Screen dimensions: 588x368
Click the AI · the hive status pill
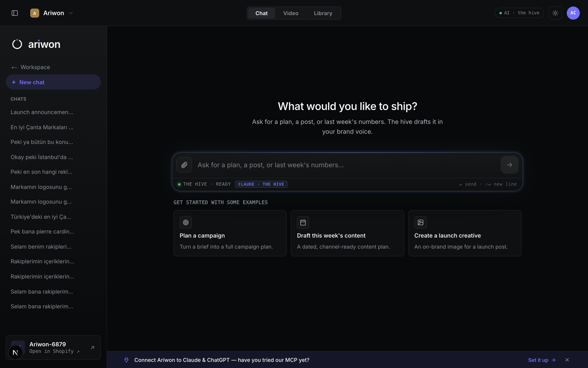point(519,13)
